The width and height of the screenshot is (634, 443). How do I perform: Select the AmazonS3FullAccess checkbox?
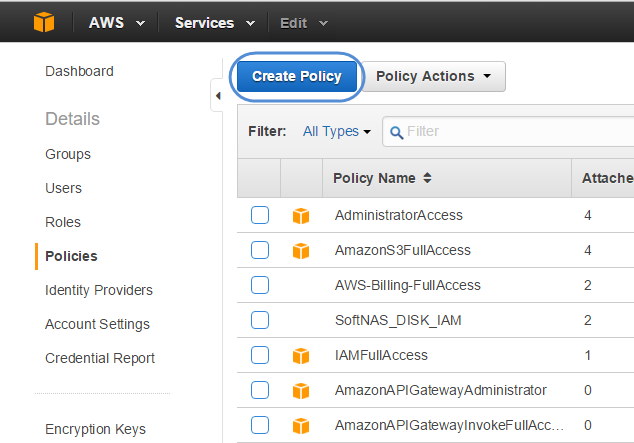260,250
